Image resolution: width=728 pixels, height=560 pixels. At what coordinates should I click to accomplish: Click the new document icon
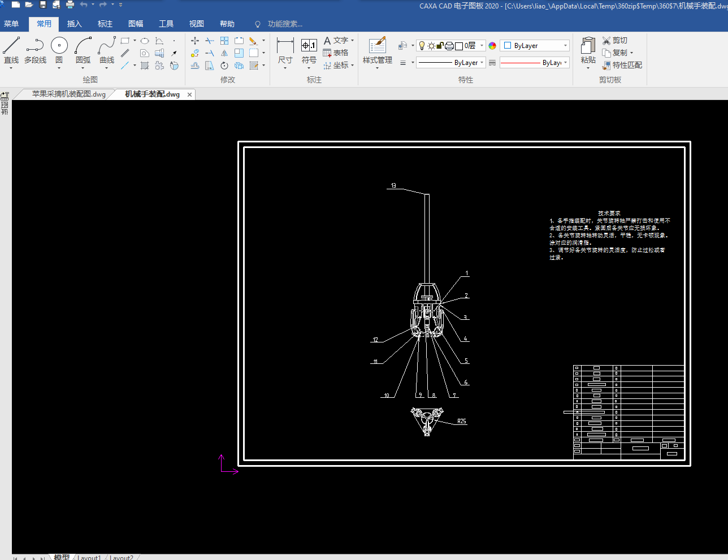click(15, 5)
